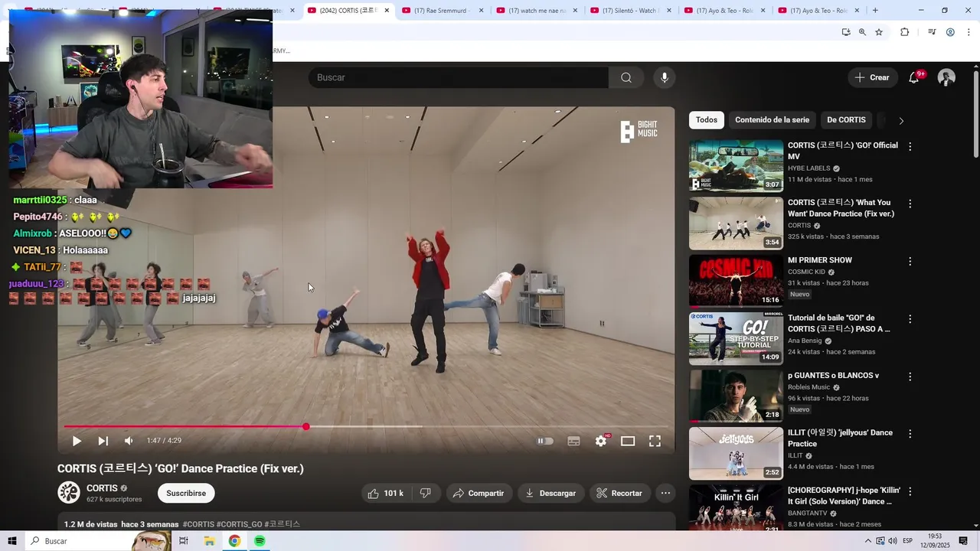Open MI PRIMER SHOW video title
The height and width of the screenshot is (551, 980).
tap(820, 260)
